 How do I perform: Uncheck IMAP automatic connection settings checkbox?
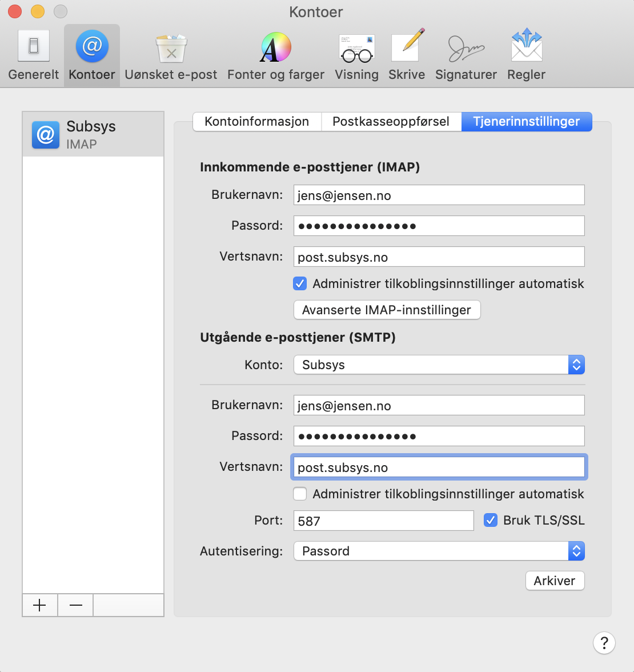[x=300, y=283]
